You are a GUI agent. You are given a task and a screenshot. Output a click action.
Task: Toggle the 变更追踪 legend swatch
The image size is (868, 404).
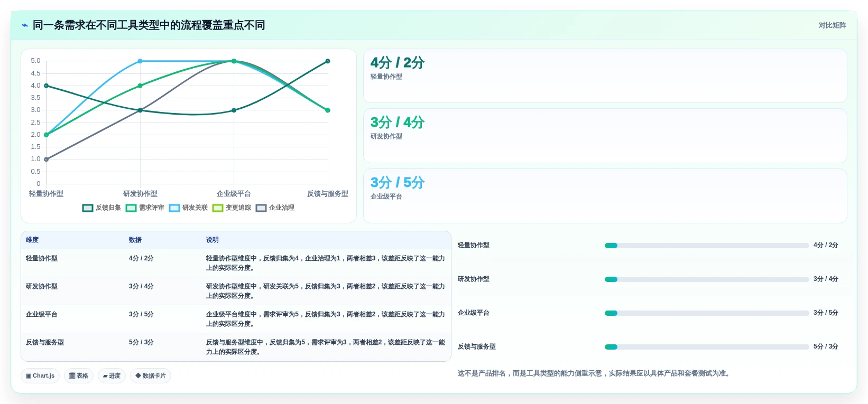click(218, 208)
